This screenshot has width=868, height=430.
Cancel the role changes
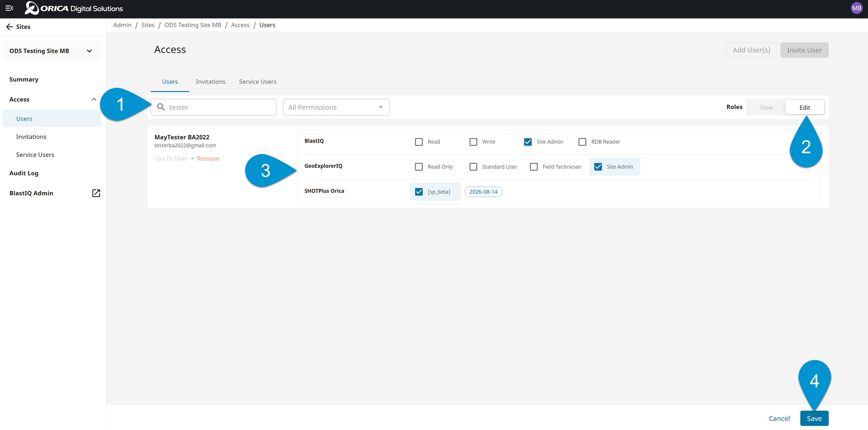tap(779, 418)
